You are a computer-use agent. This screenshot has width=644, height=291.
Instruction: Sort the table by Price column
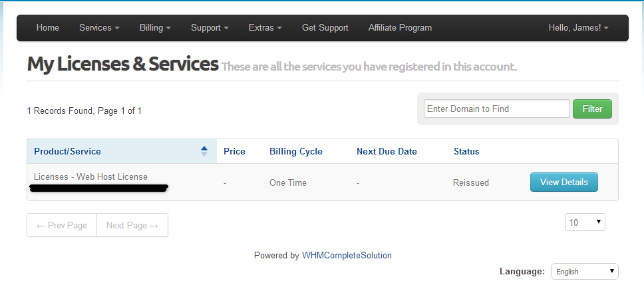pyautogui.click(x=234, y=151)
